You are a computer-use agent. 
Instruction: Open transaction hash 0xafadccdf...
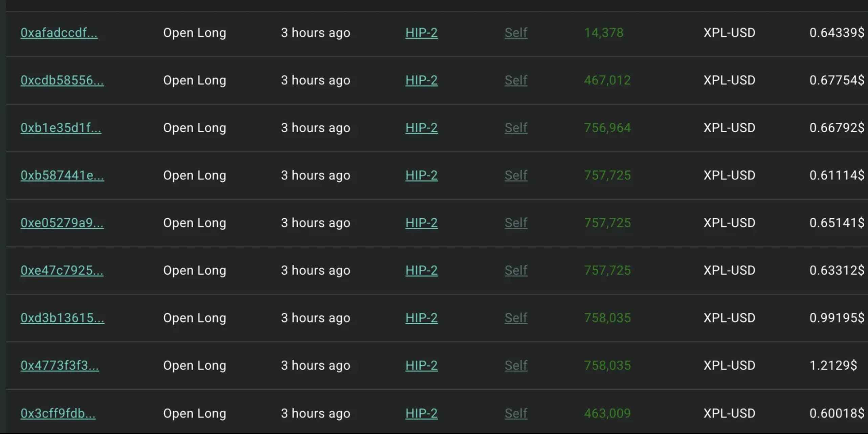tap(59, 33)
